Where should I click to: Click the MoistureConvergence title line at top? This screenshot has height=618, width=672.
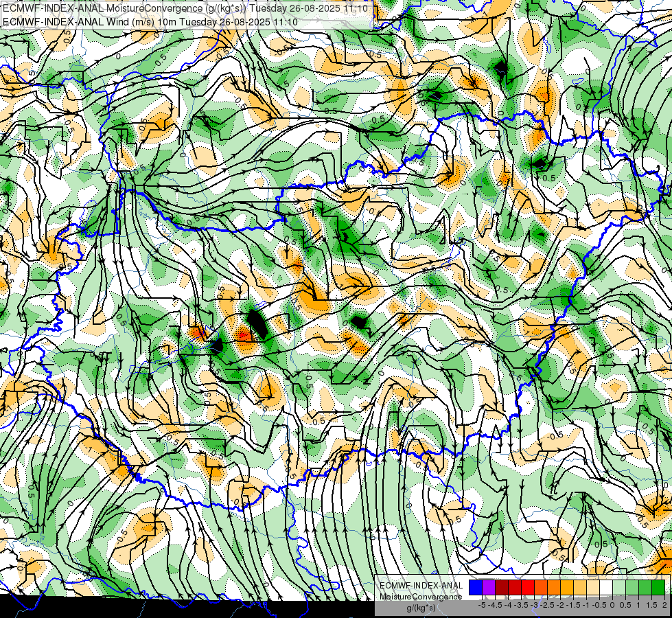pyautogui.click(x=185, y=8)
